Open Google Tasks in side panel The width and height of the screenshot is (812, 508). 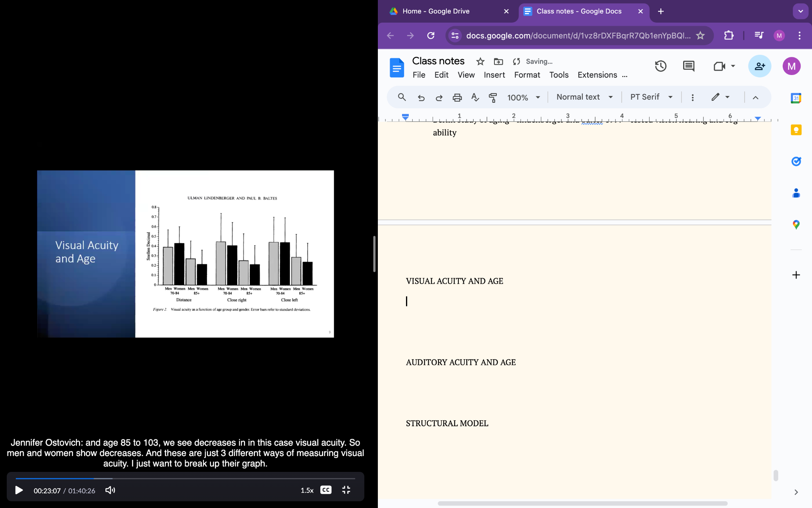click(x=796, y=162)
